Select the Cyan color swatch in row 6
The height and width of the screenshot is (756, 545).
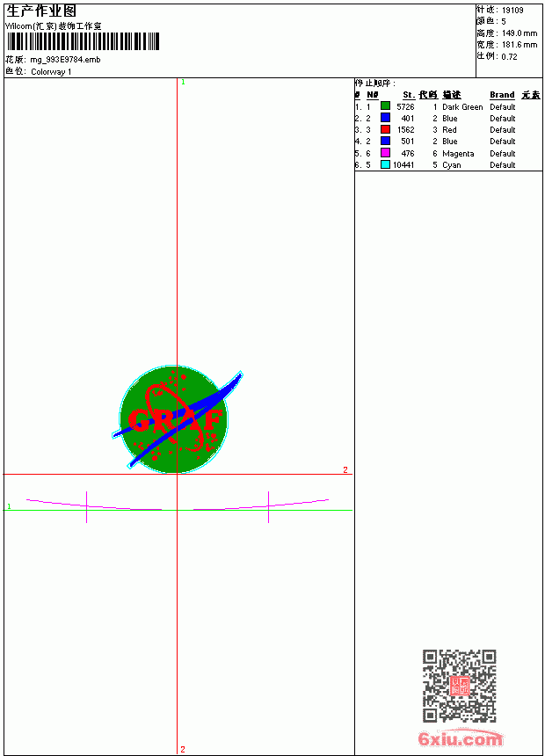pyautogui.click(x=385, y=164)
